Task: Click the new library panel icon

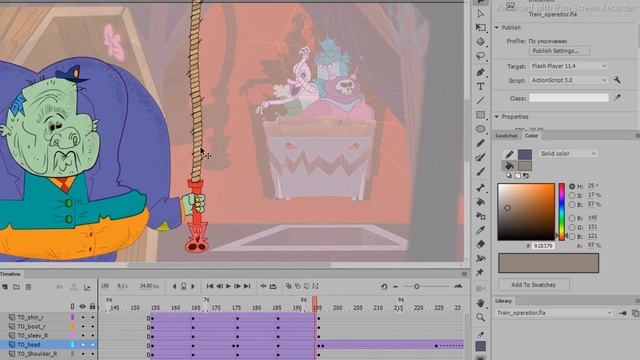Action: coord(635,313)
